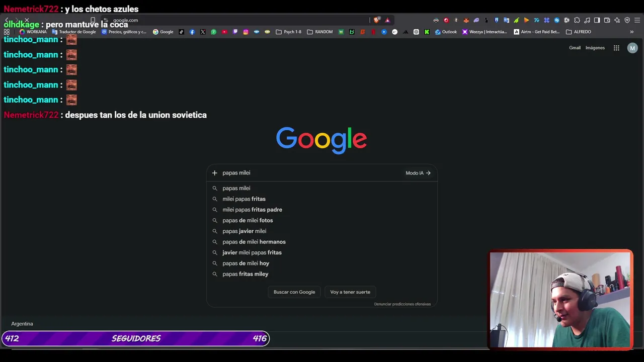Toggle browser sidebar panel icon
644x362 pixels.
[597, 20]
